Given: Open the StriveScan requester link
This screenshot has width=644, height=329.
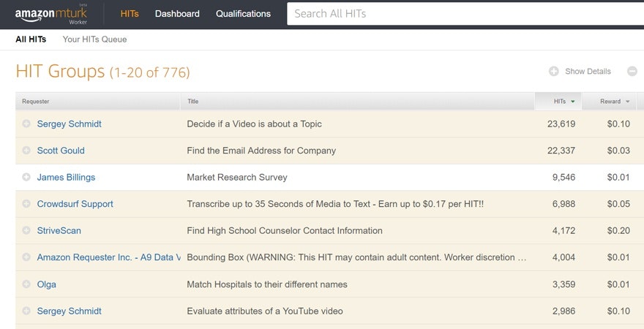Looking at the screenshot, I should coord(59,231).
